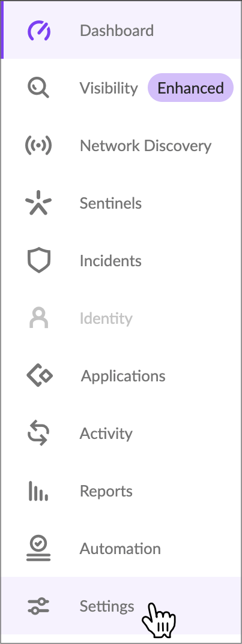Click the Dashboard speedometer icon
The height and width of the screenshot is (644, 242).
[x=38, y=31]
